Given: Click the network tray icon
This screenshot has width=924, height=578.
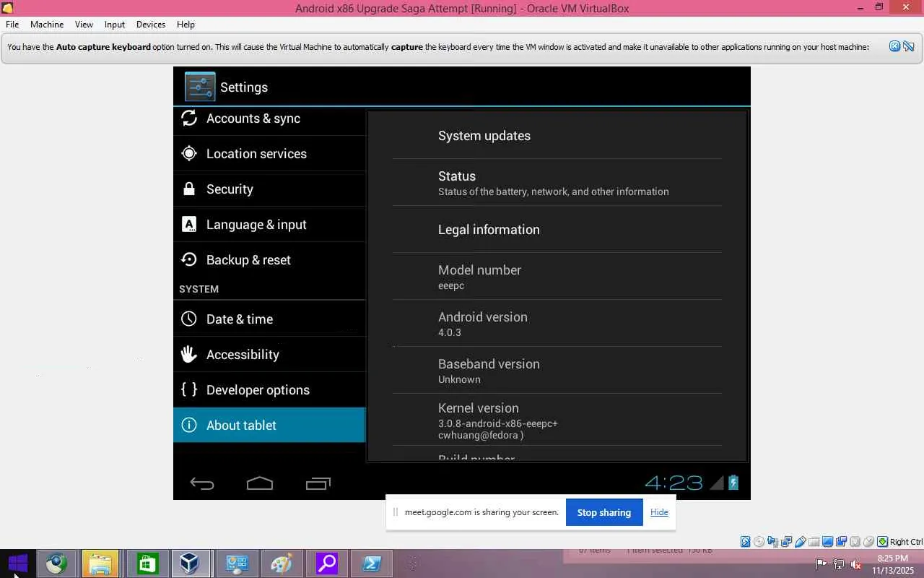Looking at the screenshot, I should (x=839, y=564).
